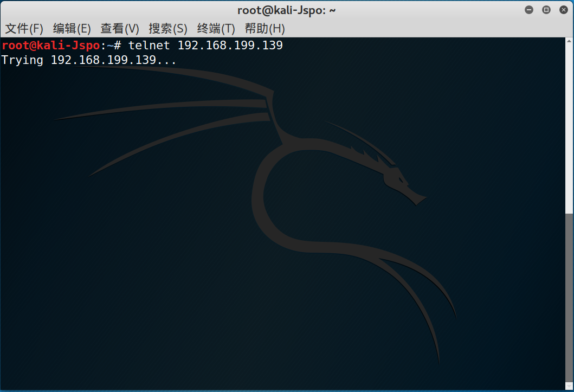This screenshot has height=392, width=574.
Task: Close the terminal window
Action: click(564, 10)
